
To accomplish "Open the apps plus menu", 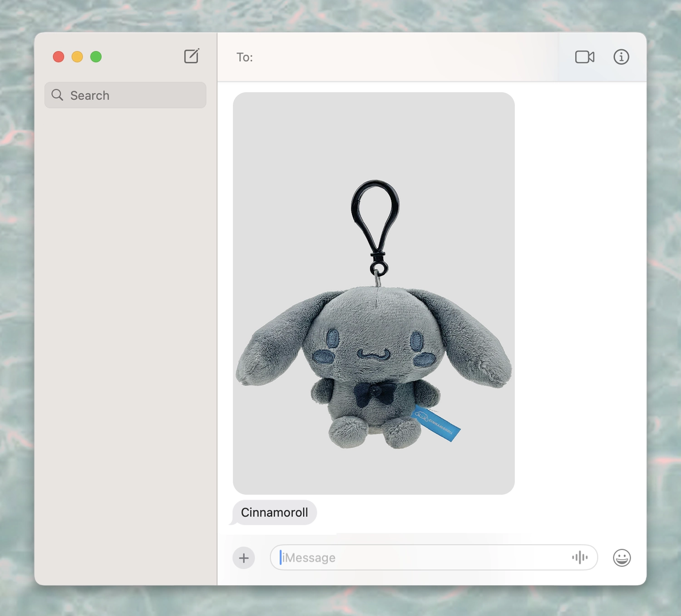I will (244, 557).
